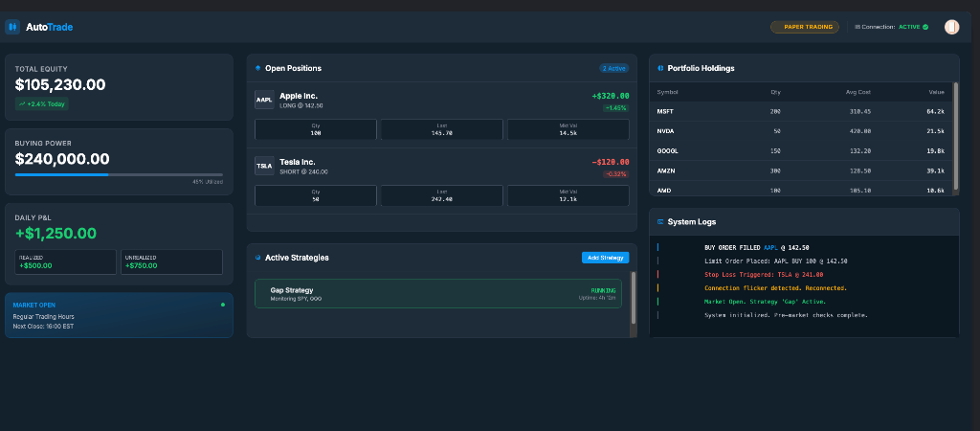This screenshot has width=980, height=431.
Task: Click the Open Positions panel icon
Action: [x=257, y=68]
